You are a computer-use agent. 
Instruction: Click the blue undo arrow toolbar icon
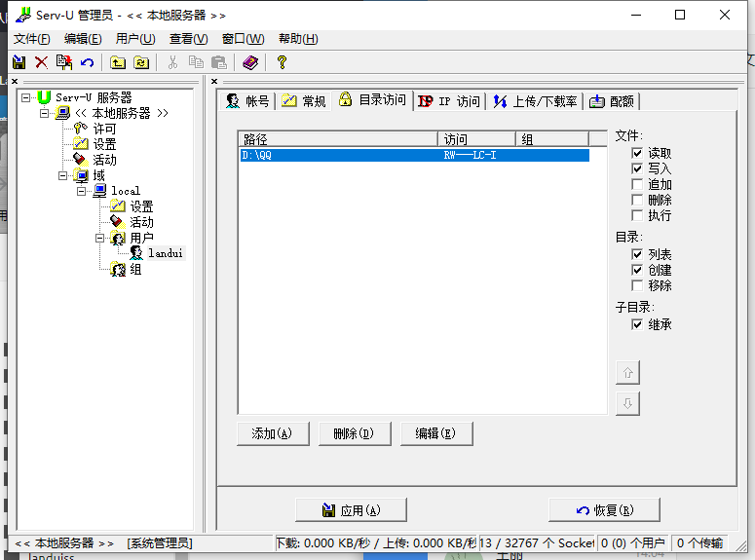pyautogui.click(x=87, y=62)
